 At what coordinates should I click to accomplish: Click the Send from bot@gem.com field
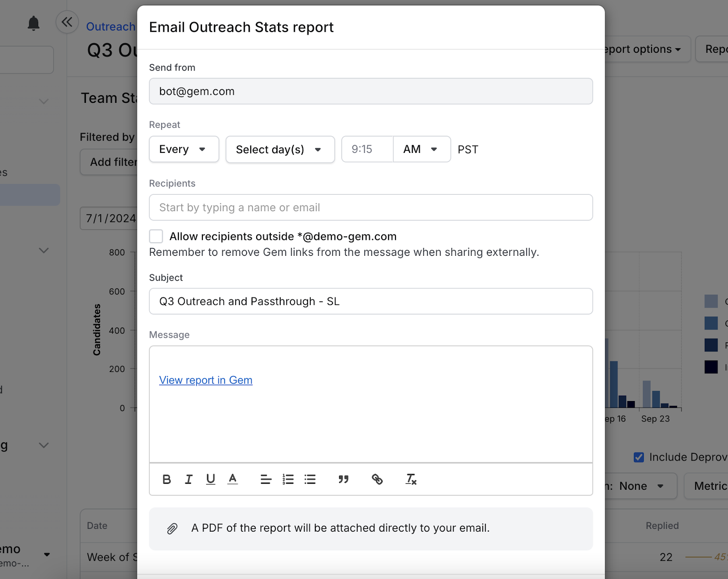pos(371,91)
